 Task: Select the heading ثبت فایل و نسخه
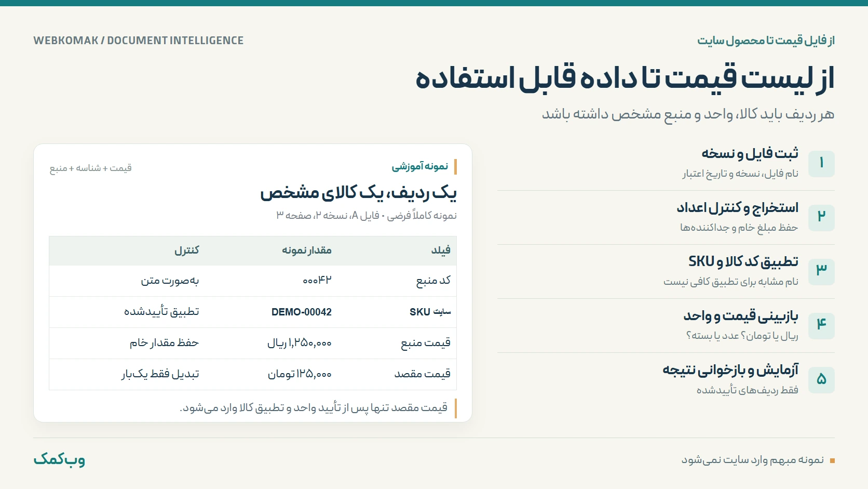tap(750, 153)
